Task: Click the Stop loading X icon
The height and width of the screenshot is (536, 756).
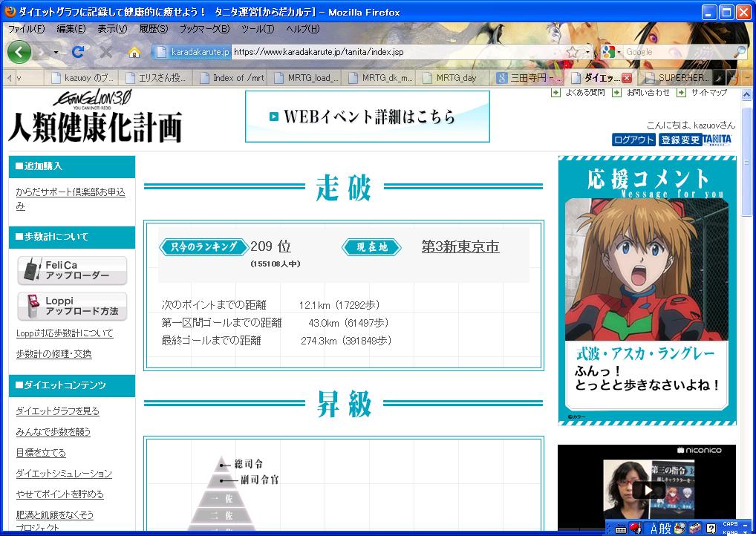Action: coord(105,51)
